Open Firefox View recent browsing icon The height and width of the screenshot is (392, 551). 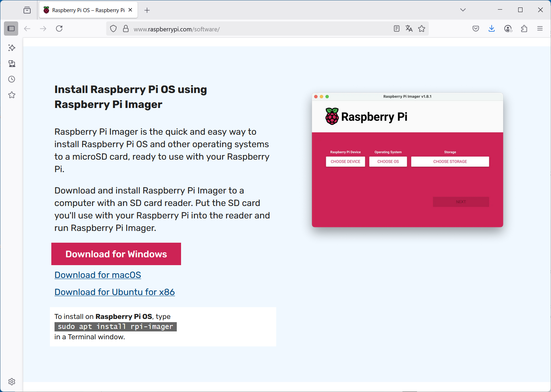(27, 10)
